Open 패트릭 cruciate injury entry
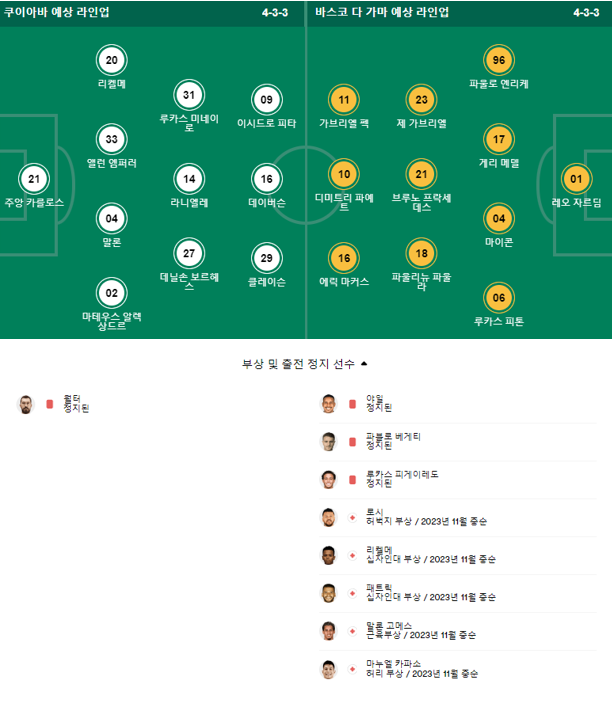613x720 pixels. click(x=458, y=593)
